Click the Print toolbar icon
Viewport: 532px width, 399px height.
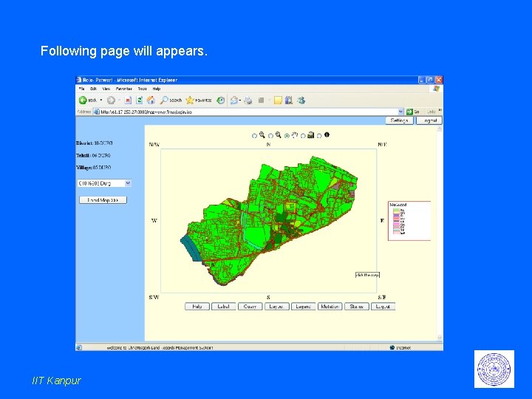coord(248,100)
